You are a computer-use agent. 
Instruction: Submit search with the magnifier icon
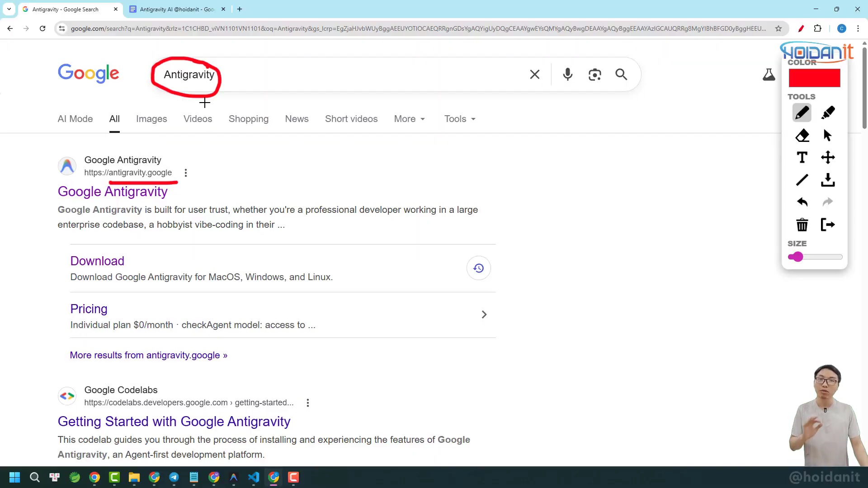621,75
